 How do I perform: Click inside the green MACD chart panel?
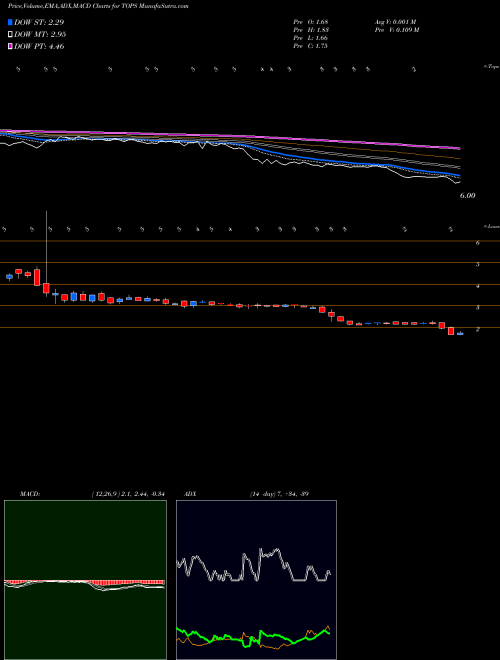click(x=85, y=580)
